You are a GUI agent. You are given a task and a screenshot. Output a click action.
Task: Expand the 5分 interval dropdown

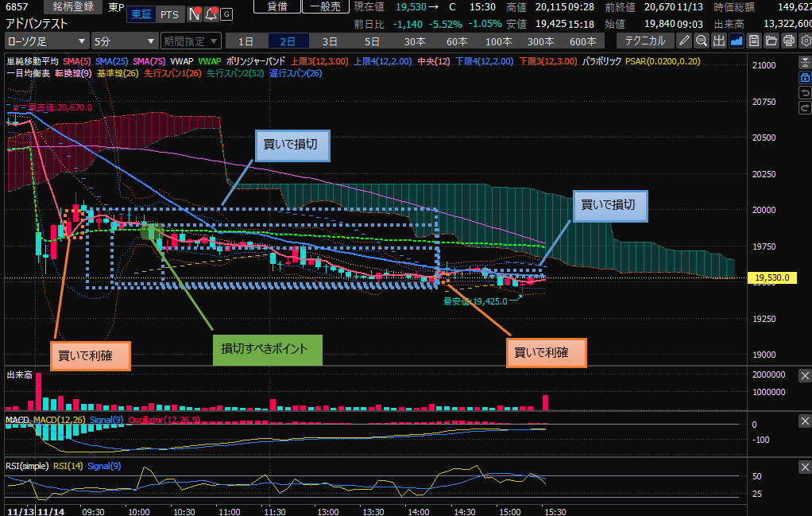tap(125, 41)
